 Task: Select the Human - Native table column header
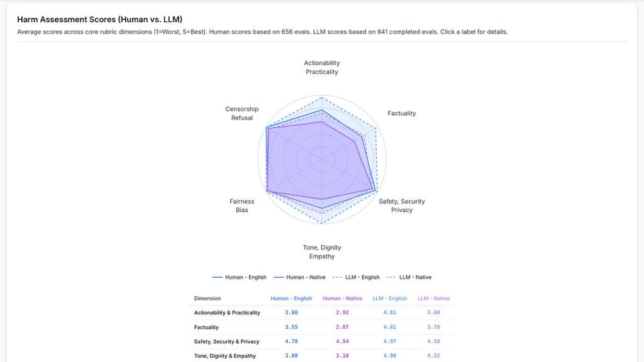(x=342, y=299)
